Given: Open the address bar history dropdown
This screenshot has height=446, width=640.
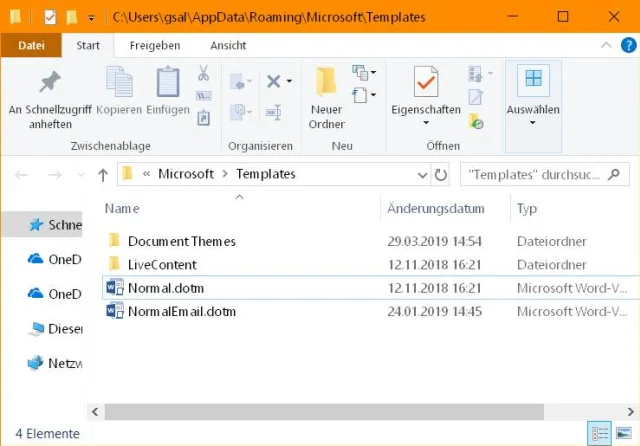Looking at the screenshot, I should pos(422,175).
